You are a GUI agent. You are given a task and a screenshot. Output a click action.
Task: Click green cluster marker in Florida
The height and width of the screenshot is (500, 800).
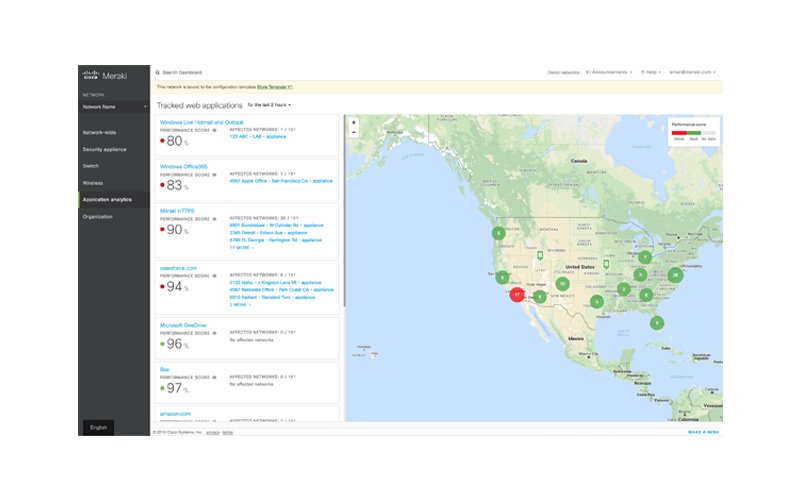click(x=657, y=322)
